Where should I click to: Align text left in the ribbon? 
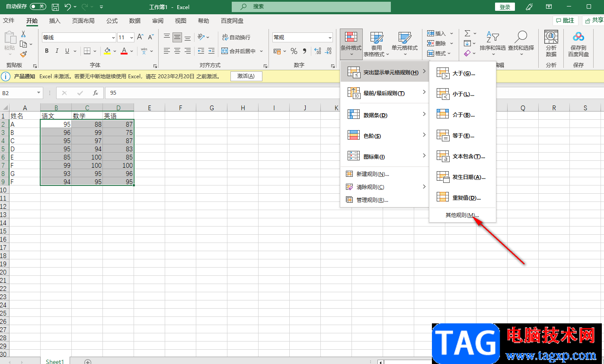167,51
